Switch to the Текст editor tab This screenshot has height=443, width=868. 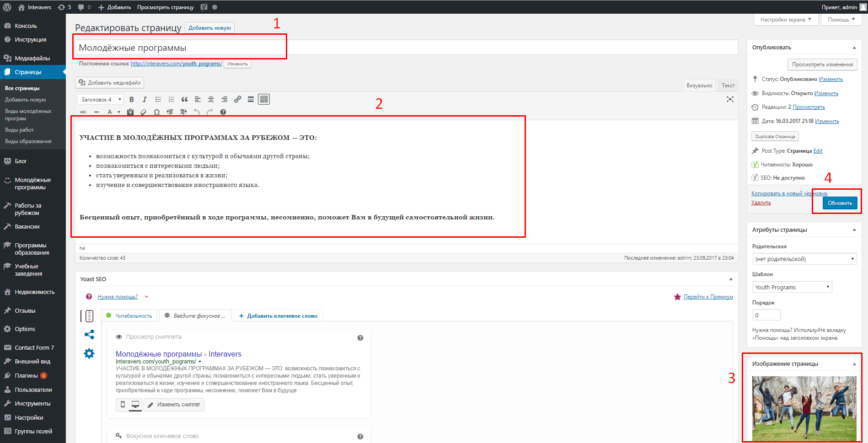point(728,85)
